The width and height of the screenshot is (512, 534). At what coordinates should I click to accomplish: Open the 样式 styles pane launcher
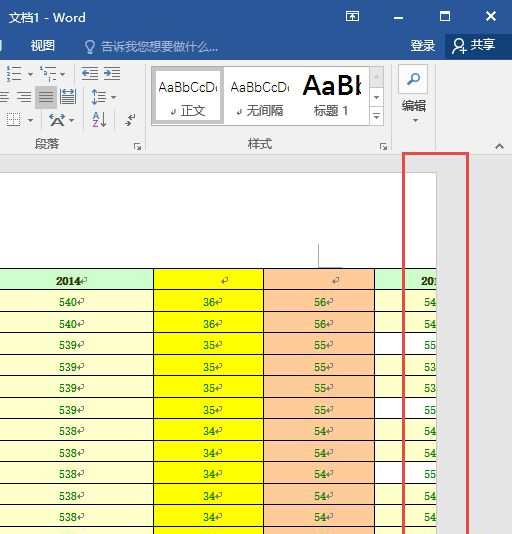383,146
